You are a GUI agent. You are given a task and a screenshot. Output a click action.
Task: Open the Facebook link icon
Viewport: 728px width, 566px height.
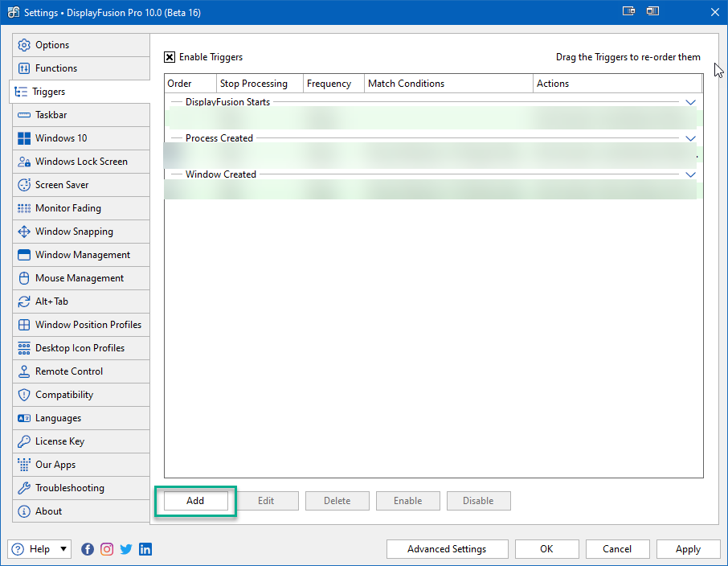click(x=88, y=549)
